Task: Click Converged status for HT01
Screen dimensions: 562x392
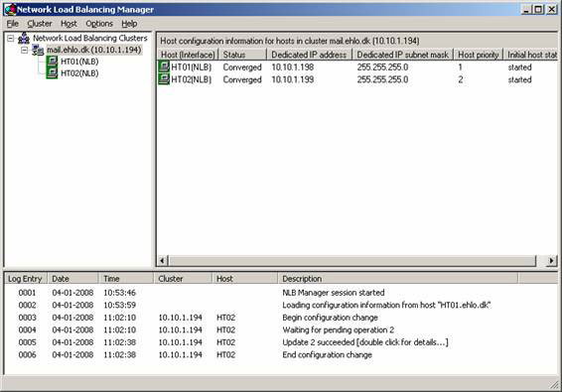Action: click(x=242, y=67)
